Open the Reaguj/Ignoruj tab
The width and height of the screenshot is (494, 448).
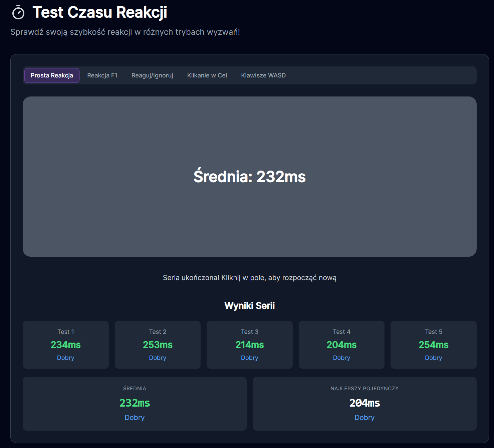(x=152, y=75)
